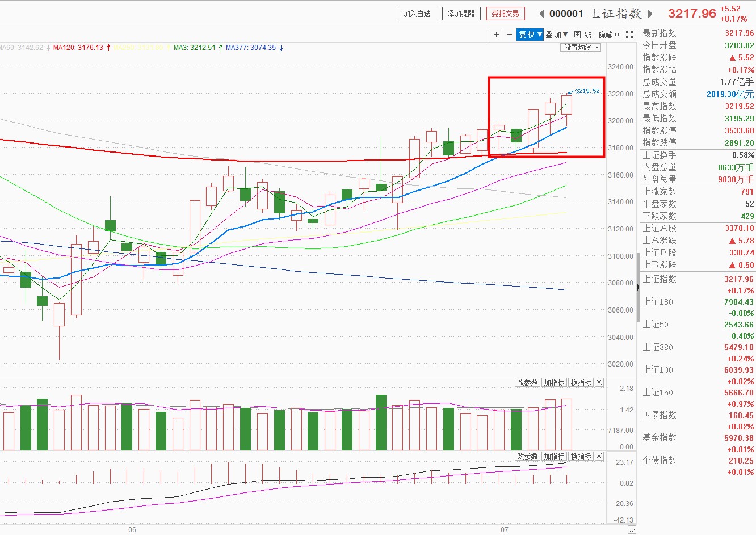Image resolution: width=756 pixels, height=535 pixels.
Task: Open 委托交易 trading button
Action: [506, 14]
